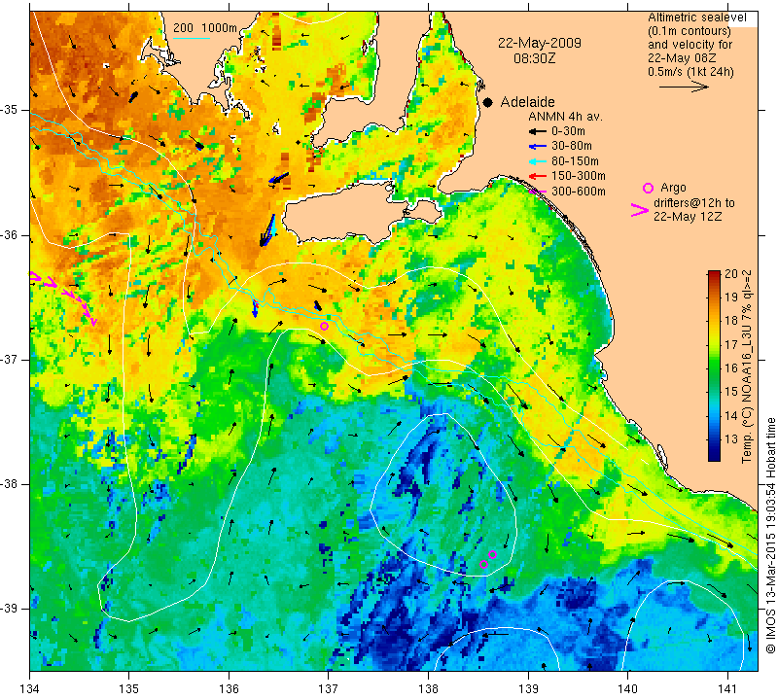Click the blue 30-80m legend arrow
778x700 pixels.
538,147
